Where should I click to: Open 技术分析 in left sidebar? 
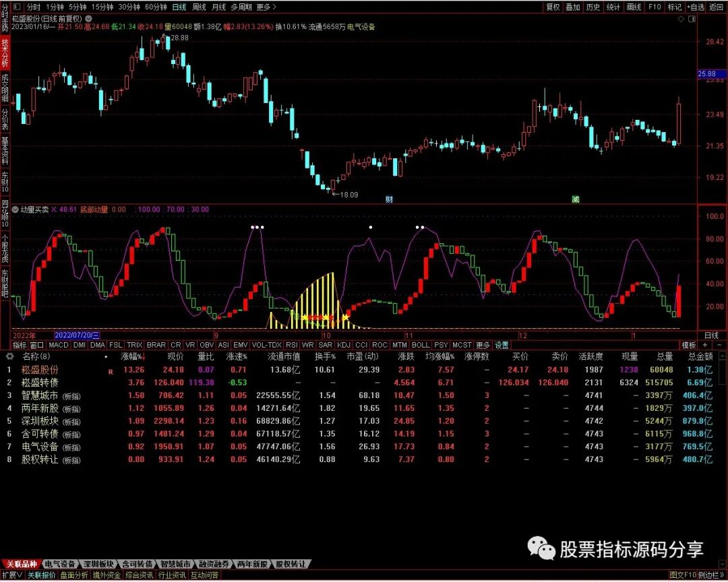(5, 53)
